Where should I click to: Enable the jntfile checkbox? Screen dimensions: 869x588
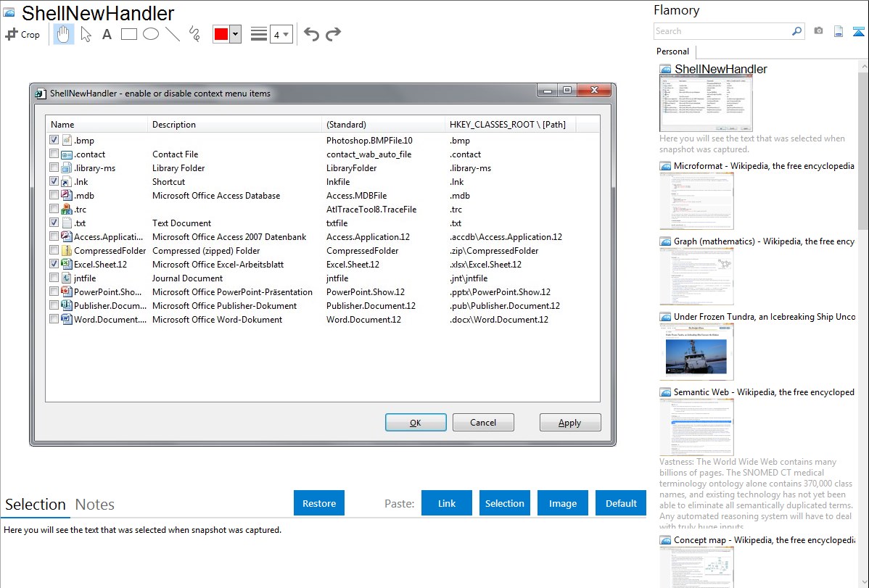(54, 278)
